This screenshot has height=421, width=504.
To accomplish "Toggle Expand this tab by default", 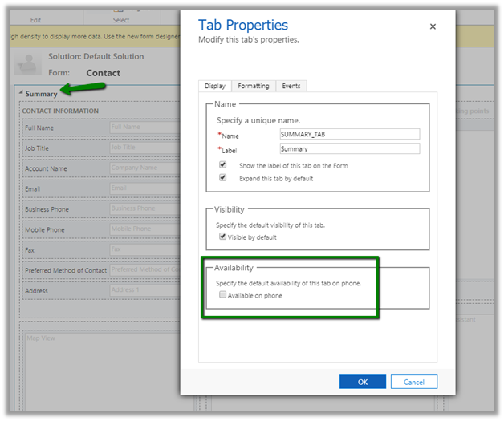I will pos(222,178).
